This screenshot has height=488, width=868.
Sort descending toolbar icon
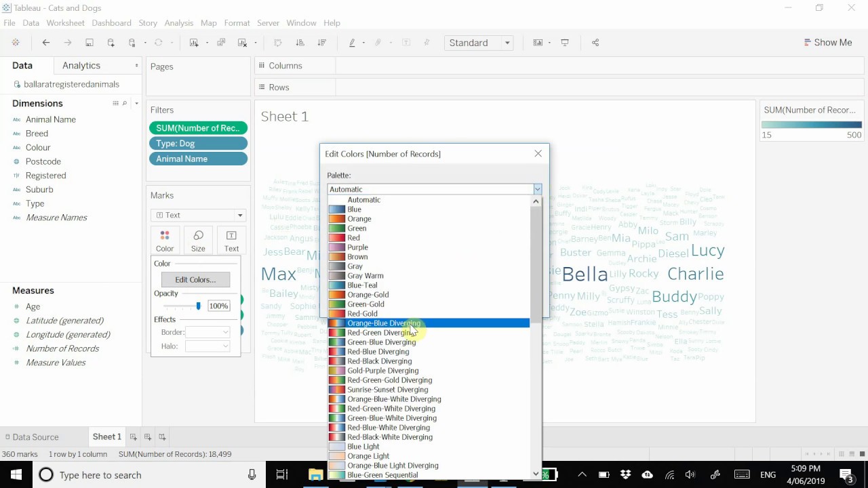(321, 43)
